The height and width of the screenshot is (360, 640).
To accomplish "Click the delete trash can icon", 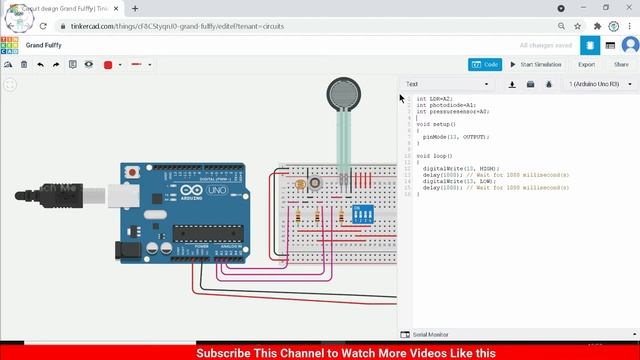I will pyautogui.click(x=24, y=64).
